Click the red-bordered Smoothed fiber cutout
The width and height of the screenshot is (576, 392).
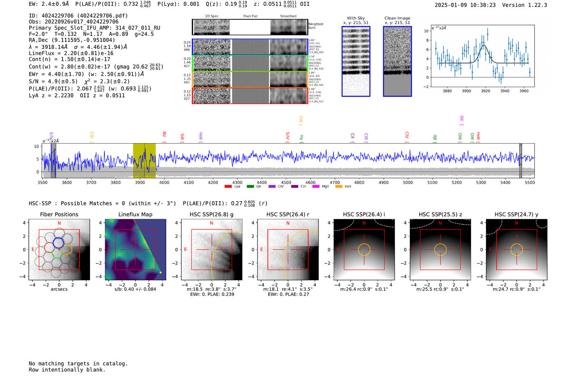point(289,96)
